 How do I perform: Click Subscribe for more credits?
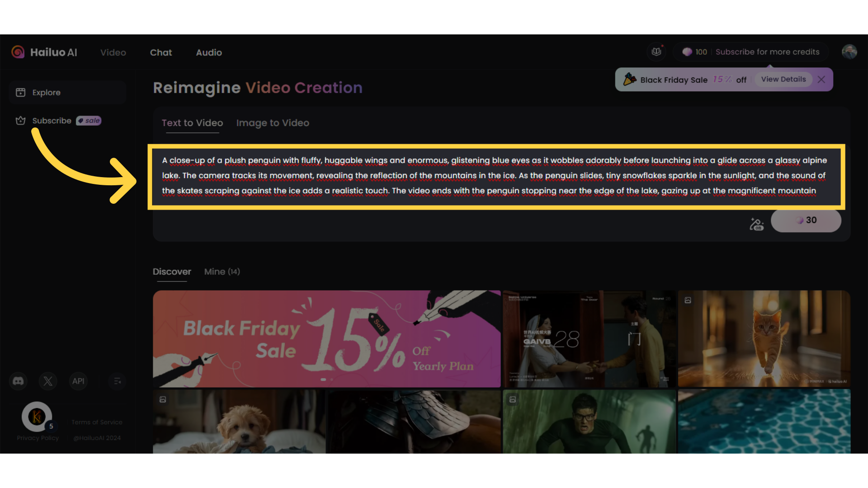point(767,52)
